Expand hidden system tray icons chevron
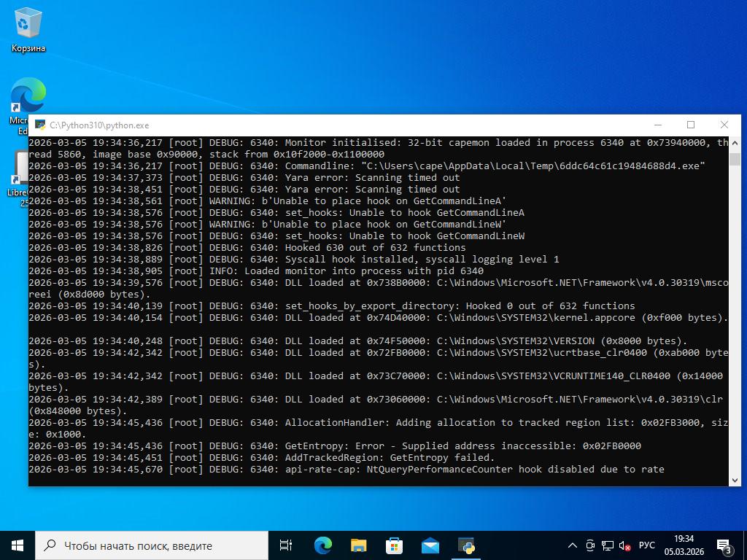 [x=573, y=545]
